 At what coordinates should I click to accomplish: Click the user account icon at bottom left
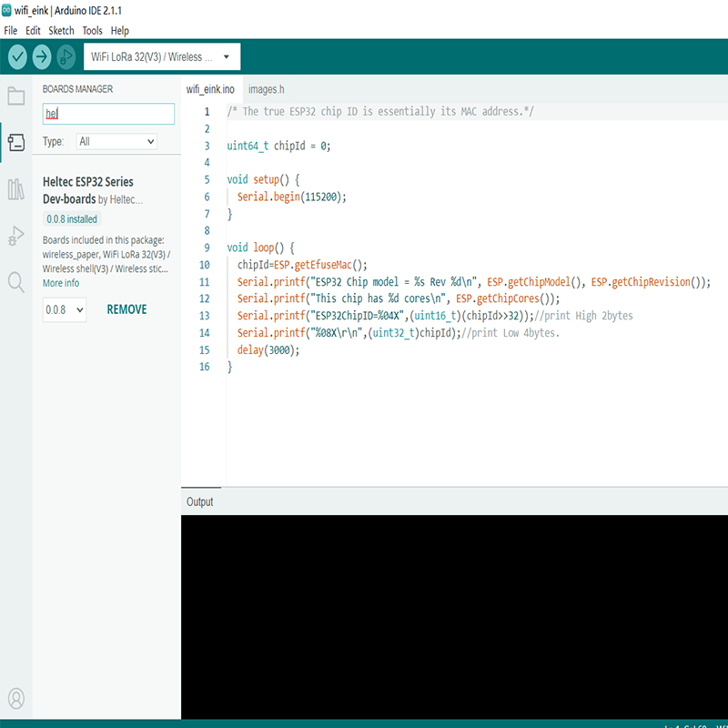pyautogui.click(x=15, y=699)
